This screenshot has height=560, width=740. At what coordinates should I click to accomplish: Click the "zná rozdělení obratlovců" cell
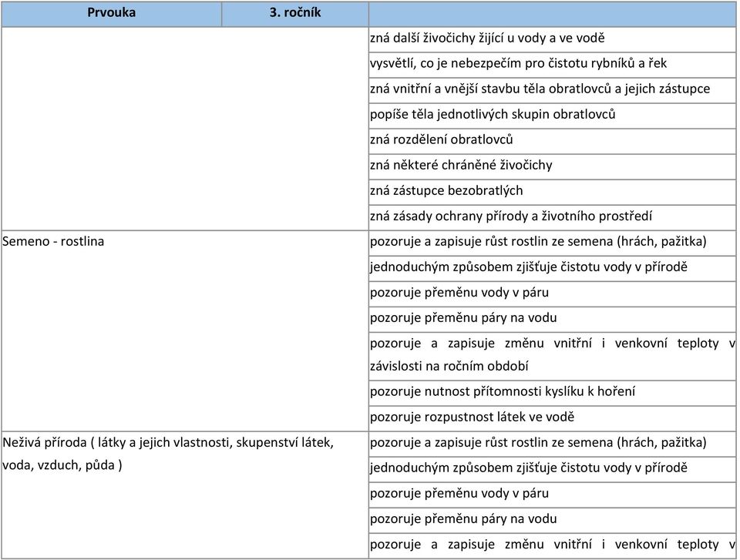pos(552,141)
